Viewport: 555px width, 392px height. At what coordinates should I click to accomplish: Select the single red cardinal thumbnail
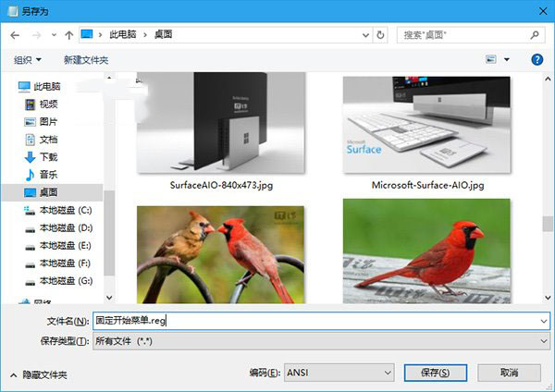(x=426, y=251)
